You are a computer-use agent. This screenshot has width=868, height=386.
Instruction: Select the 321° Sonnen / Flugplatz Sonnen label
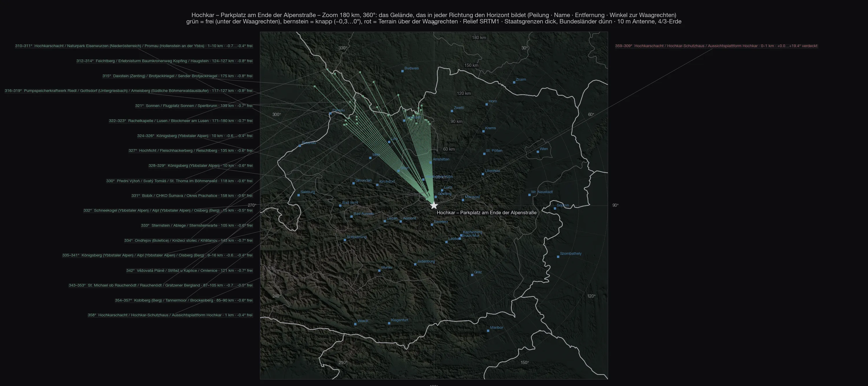point(194,106)
